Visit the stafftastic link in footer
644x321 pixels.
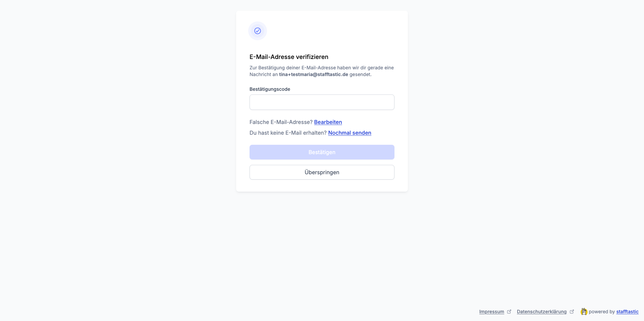(x=627, y=312)
